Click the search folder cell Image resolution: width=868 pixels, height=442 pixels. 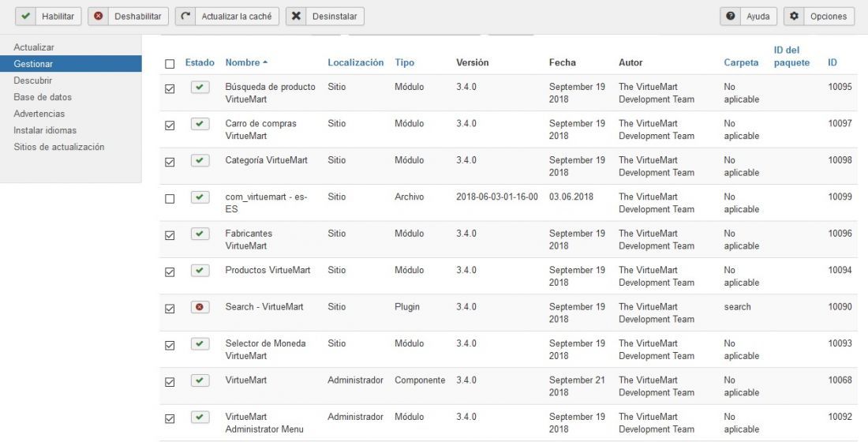point(737,306)
